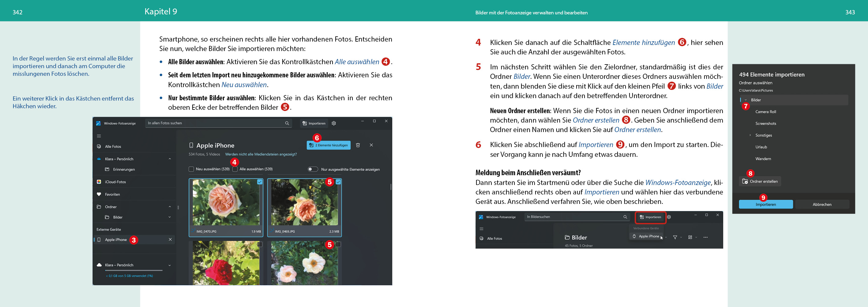
Task: Open 'Werden nicht alle Mediendateien angezeigt?' link
Action: pyautogui.click(x=261, y=154)
